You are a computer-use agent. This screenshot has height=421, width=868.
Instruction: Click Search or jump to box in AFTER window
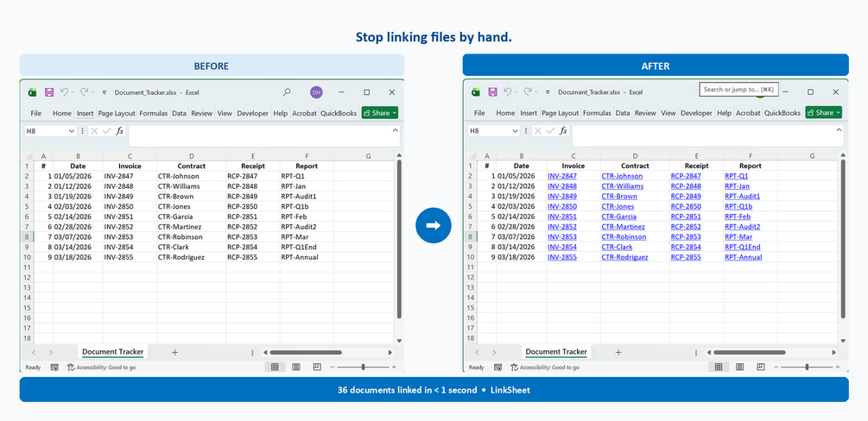[x=739, y=89]
